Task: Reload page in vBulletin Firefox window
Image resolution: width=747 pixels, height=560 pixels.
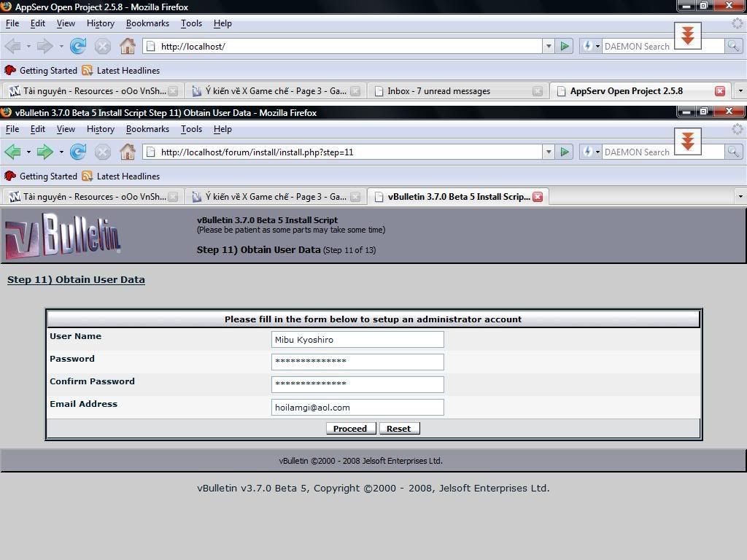Action: (x=77, y=152)
